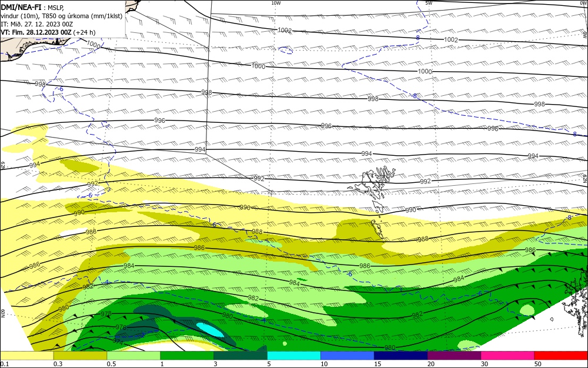
Task: Click the pale yellow 0.1 legend swatch
Action: pyautogui.click(x=26, y=356)
